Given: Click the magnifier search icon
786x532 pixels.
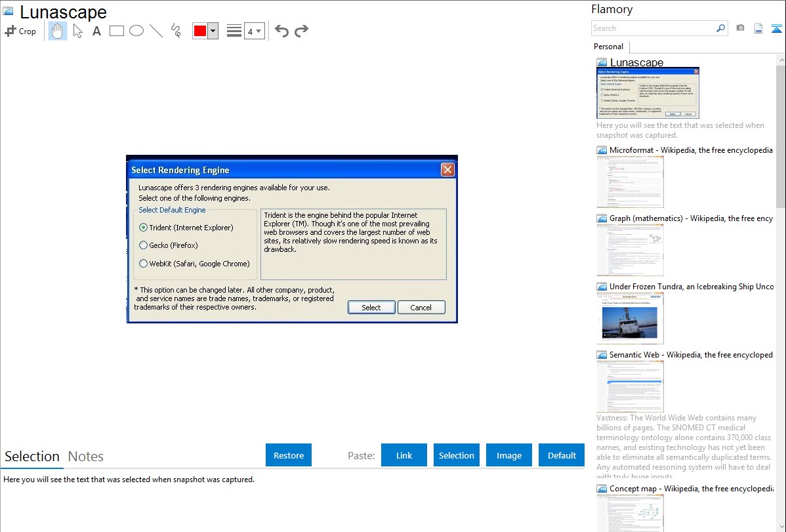Looking at the screenshot, I should pos(720,28).
